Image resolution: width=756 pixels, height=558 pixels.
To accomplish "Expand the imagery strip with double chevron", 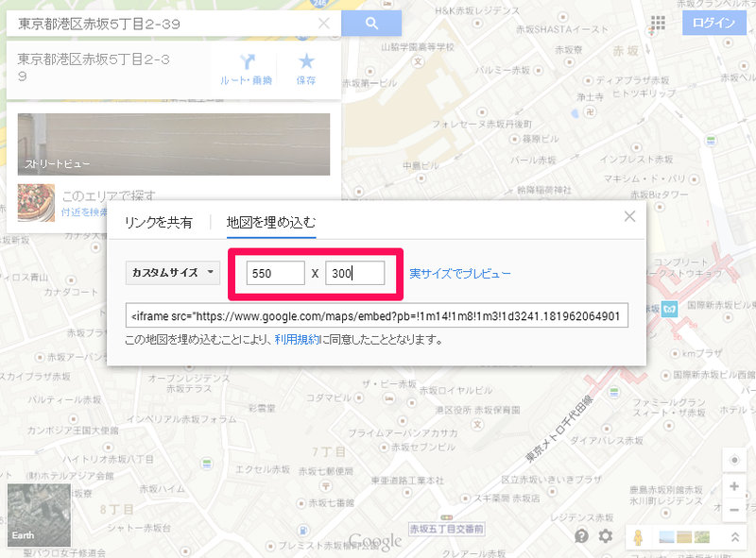I will [735, 537].
